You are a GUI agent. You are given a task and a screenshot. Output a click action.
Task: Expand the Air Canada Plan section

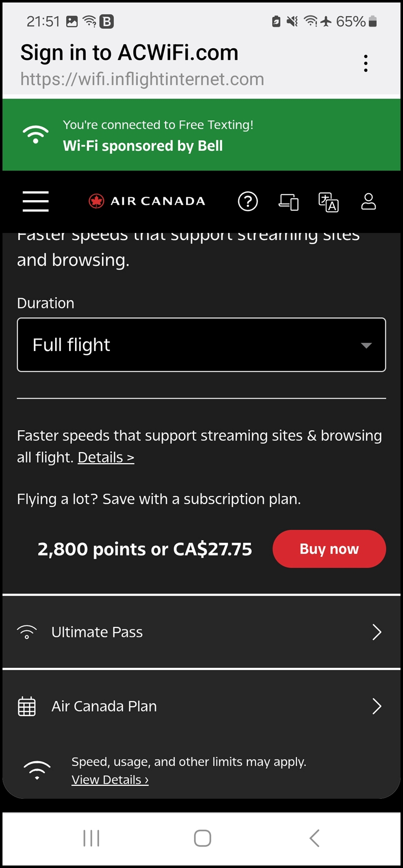pos(201,706)
